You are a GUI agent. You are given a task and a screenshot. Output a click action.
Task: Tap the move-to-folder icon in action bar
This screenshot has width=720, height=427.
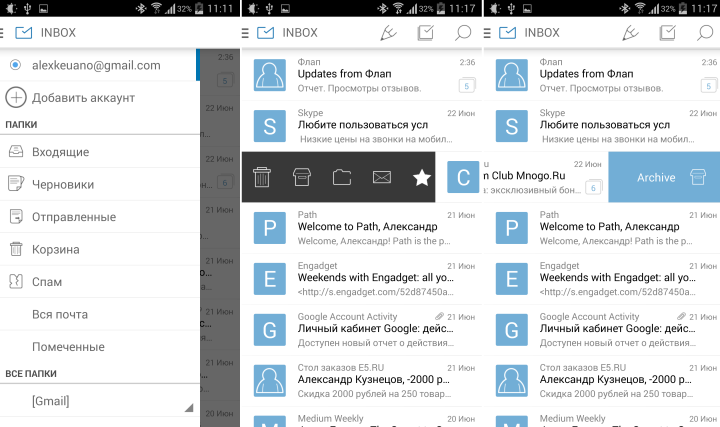pyautogui.click(x=342, y=178)
